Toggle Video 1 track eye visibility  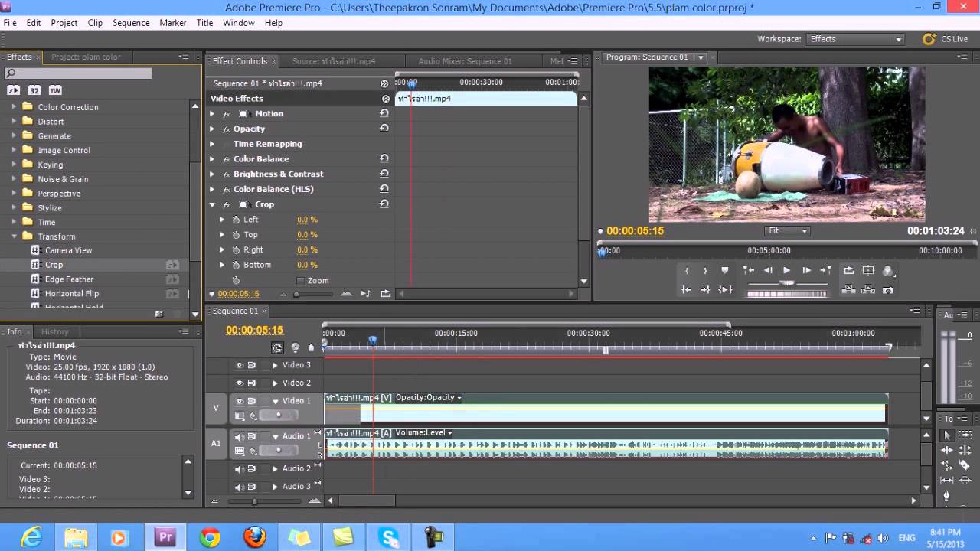click(x=240, y=401)
